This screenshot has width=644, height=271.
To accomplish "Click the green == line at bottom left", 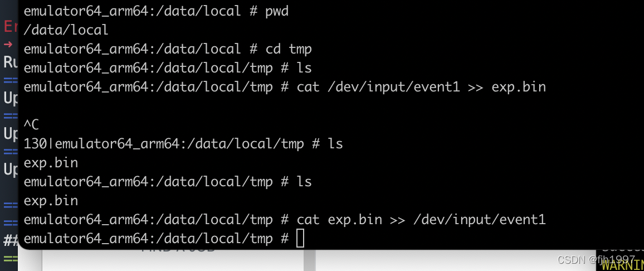I will tap(11, 259).
